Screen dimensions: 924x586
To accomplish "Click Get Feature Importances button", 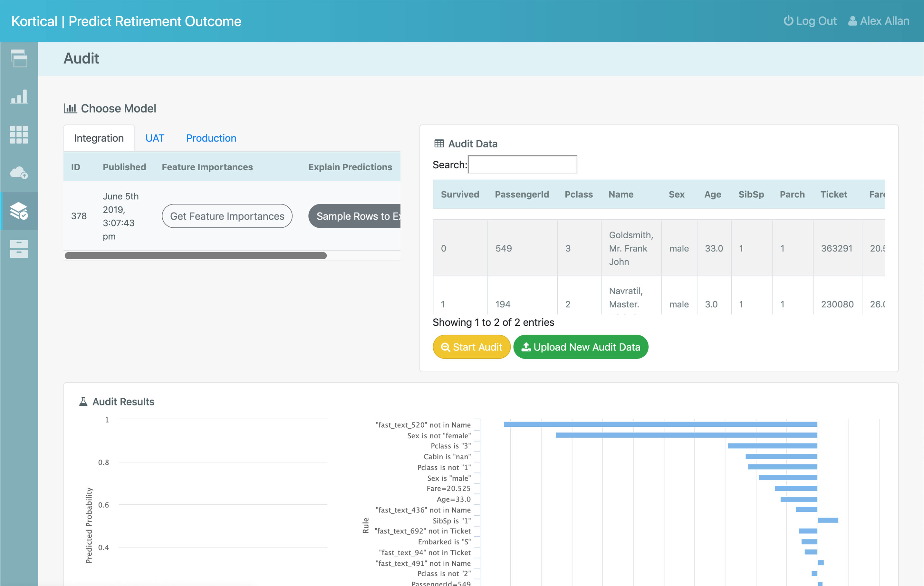I will 227,216.
